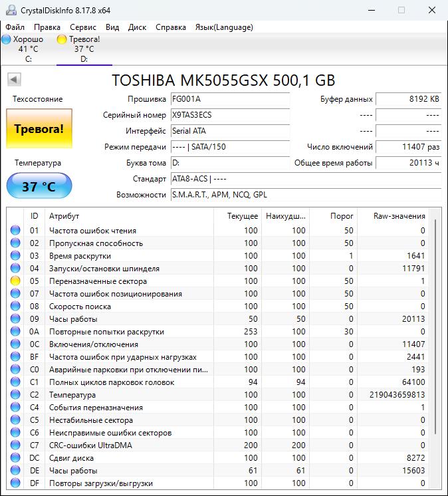Click the CrystalDiskInfo app icon in title bar

tap(11, 10)
